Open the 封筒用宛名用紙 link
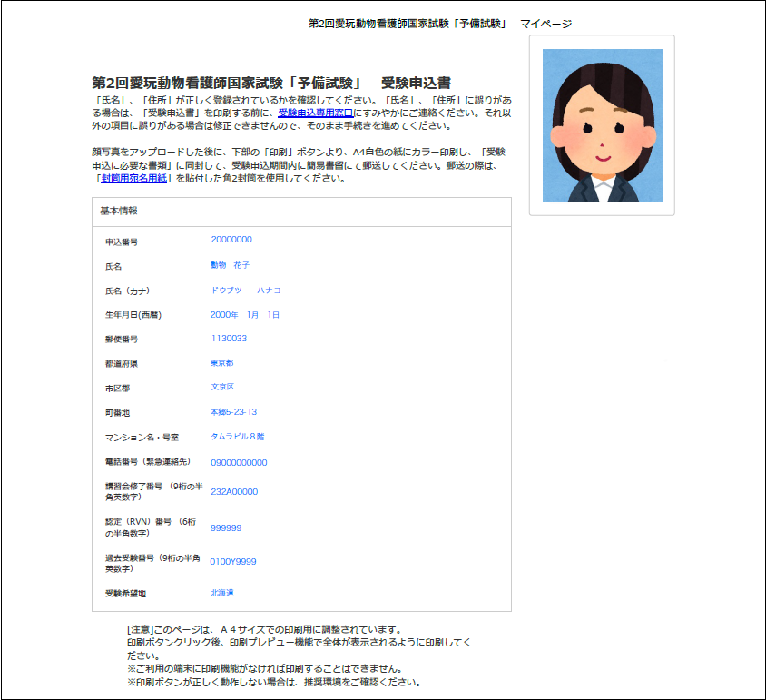Viewport: 766px width, 700px height. (133, 179)
